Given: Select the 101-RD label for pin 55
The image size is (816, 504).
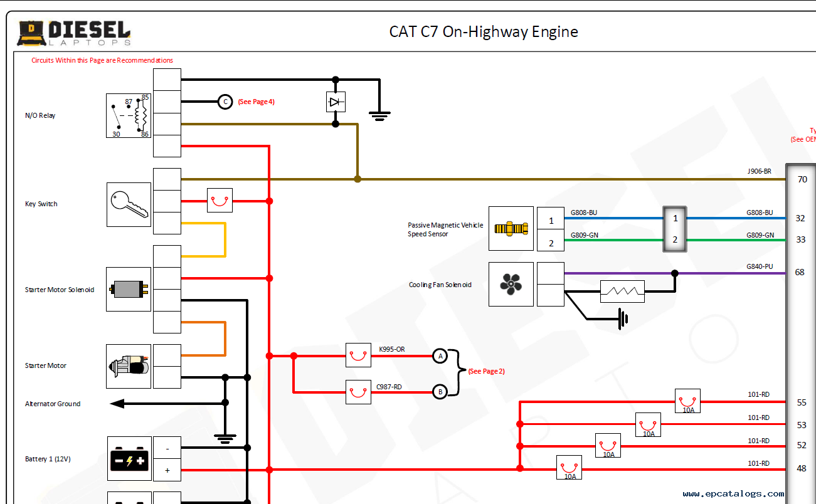Looking at the screenshot, I should coord(758,395).
